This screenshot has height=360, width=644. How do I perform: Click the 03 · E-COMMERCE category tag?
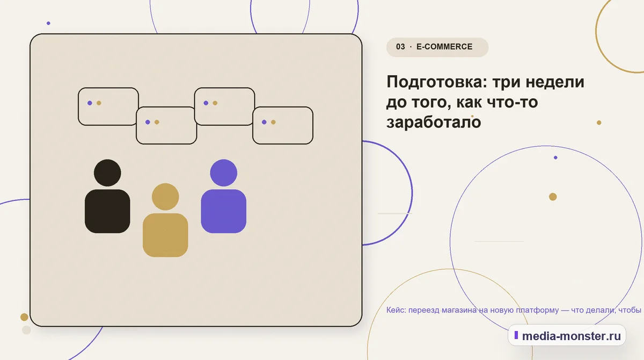[437, 47]
